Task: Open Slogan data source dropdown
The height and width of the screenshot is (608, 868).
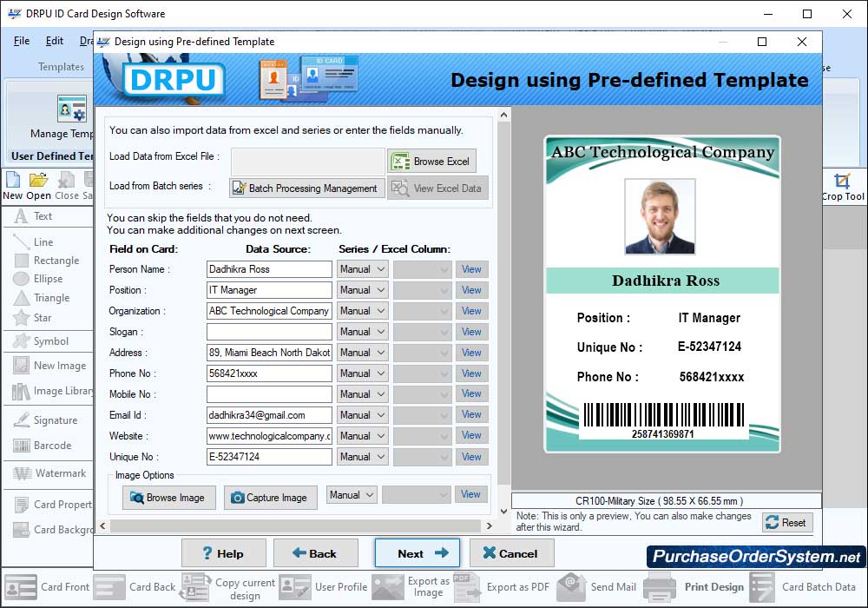Action: tap(362, 332)
